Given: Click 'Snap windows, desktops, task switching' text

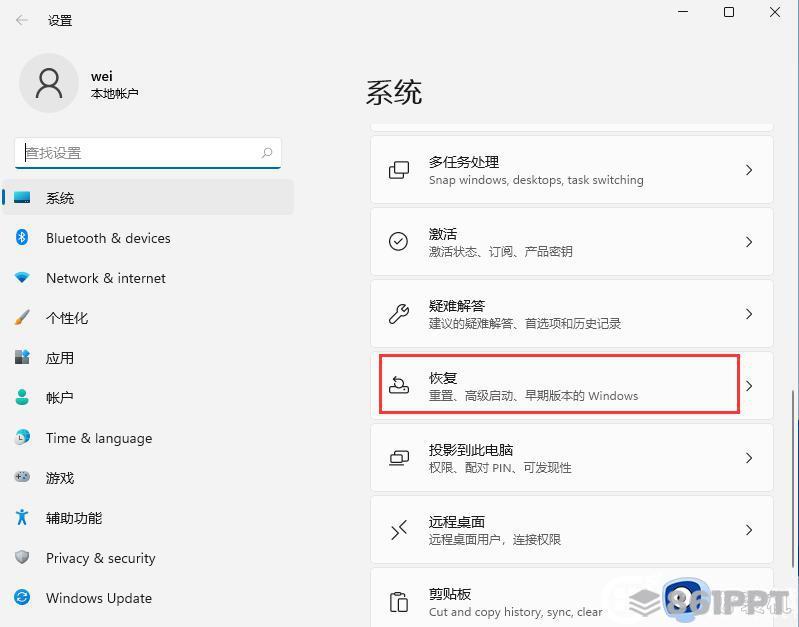Looking at the screenshot, I should (536, 180).
